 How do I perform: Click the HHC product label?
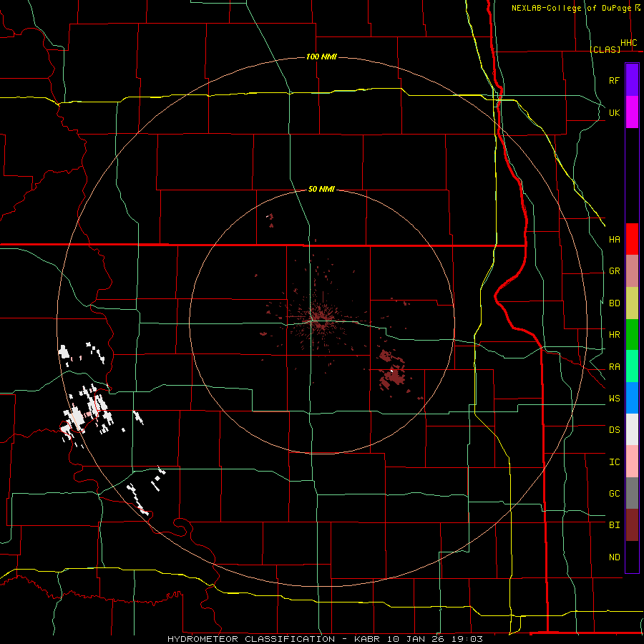(x=629, y=43)
